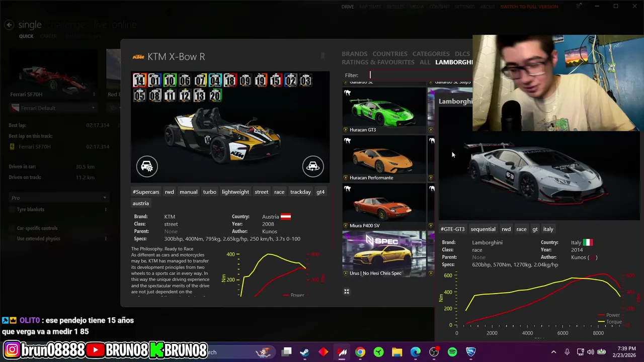This screenshot has height=362, width=644.
Task: Open Google Chrome from the taskbar
Action: click(x=360, y=352)
